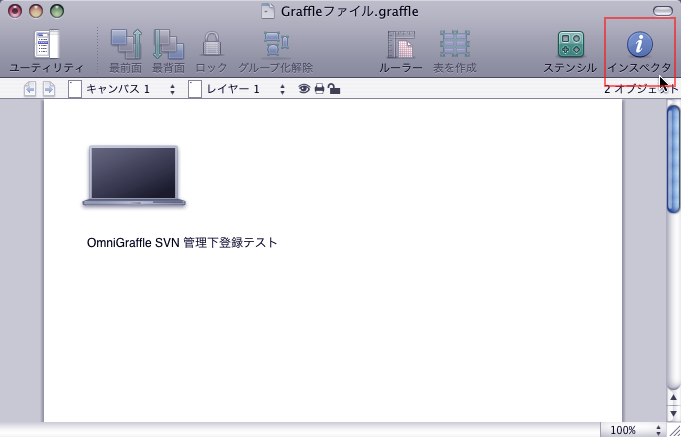Click the 表を作成 make-table icon
The image size is (681, 437).
[x=455, y=44]
